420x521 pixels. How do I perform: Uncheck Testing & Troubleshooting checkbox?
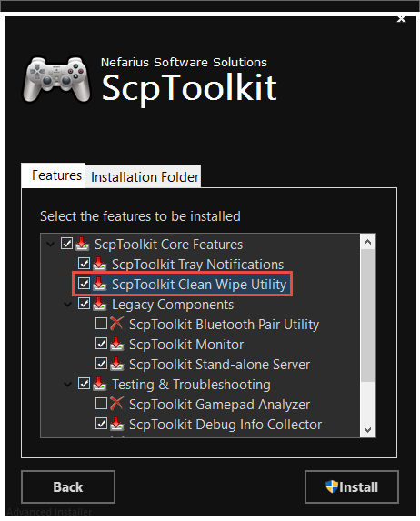tap(84, 383)
